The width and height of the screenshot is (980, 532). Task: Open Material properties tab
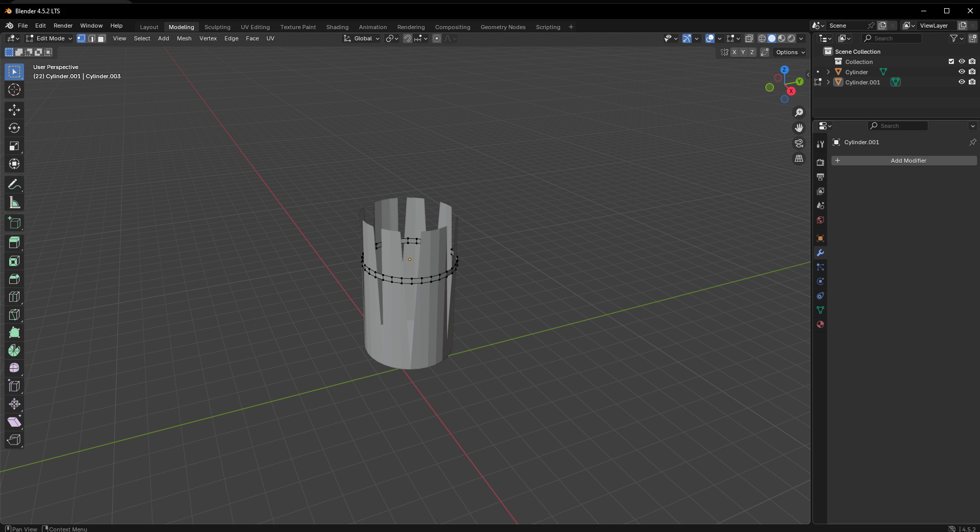(x=820, y=324)
